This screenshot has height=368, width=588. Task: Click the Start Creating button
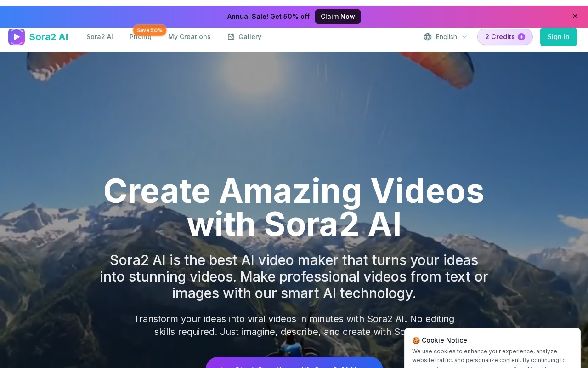click(x=294, y=363)
